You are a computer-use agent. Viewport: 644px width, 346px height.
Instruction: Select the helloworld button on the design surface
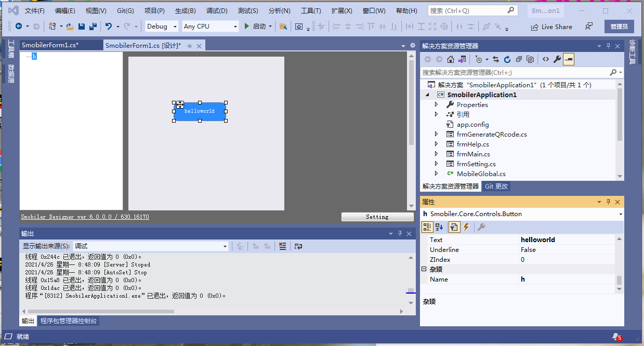(x=200, y=111)
